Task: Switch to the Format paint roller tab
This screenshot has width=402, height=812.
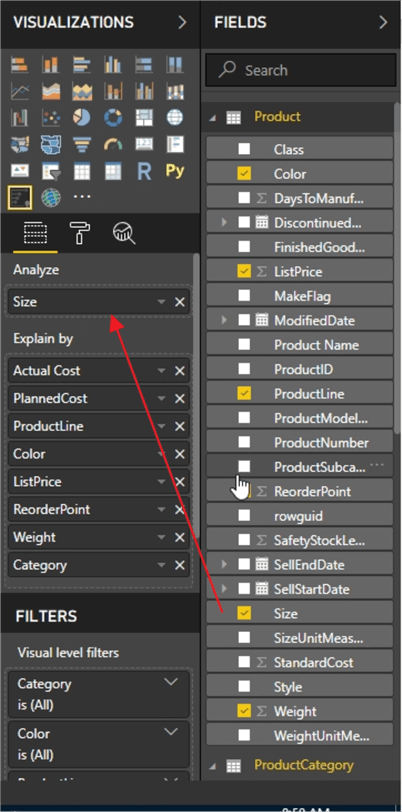Action: coord(80,234)
